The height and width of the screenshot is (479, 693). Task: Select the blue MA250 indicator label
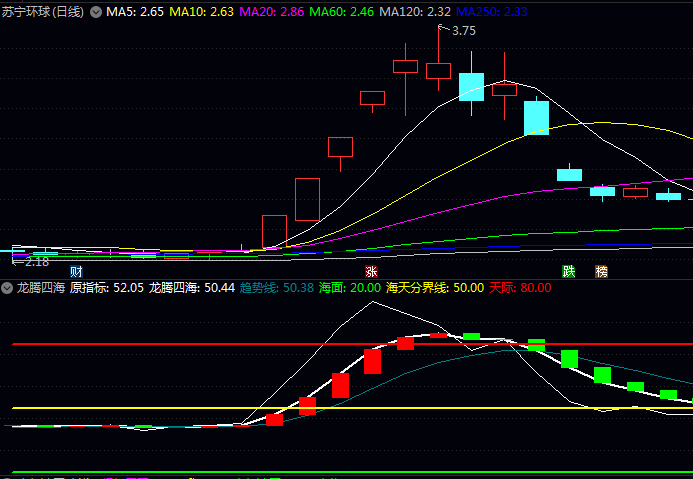491,12
